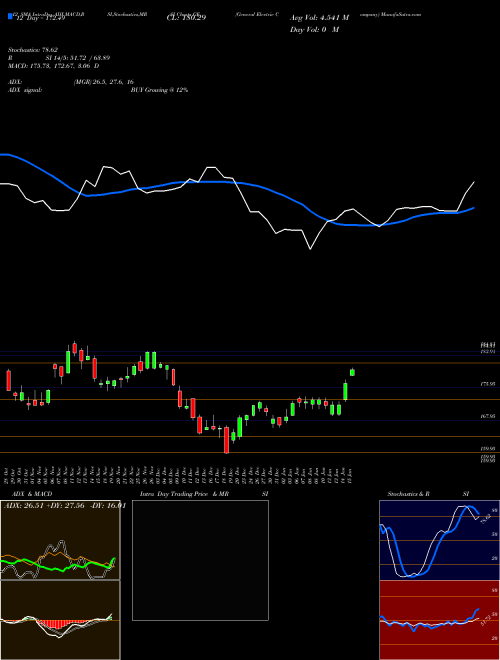Select the CL: 180.29 closing price text
Viewport: 500px width, 660px height.
coord(186,18)
